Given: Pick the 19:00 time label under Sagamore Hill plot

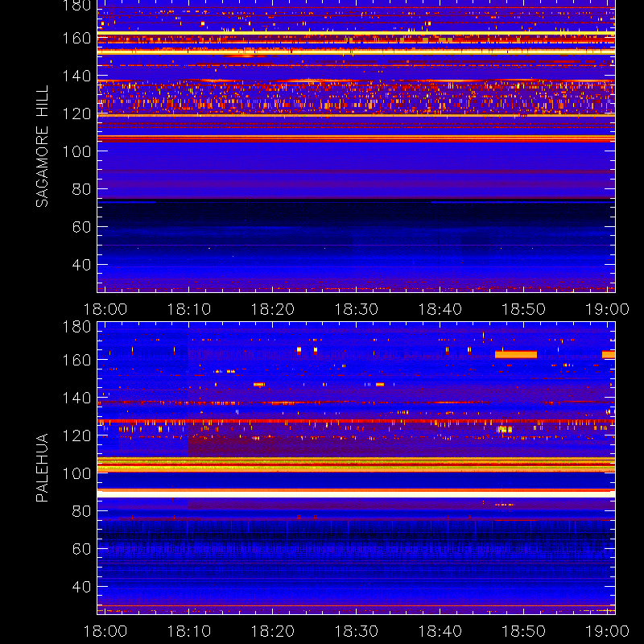Looking at the screenshot, I should [607, 309].
